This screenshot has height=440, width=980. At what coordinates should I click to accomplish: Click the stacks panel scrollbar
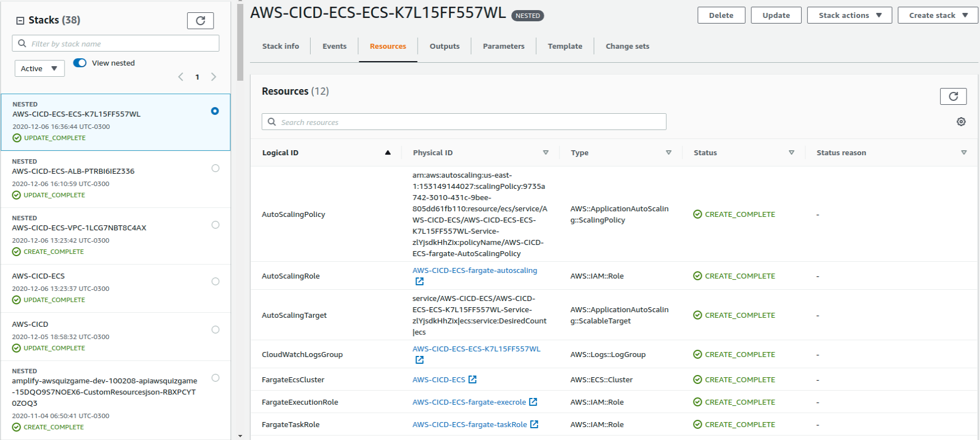(x=240, y=42)
